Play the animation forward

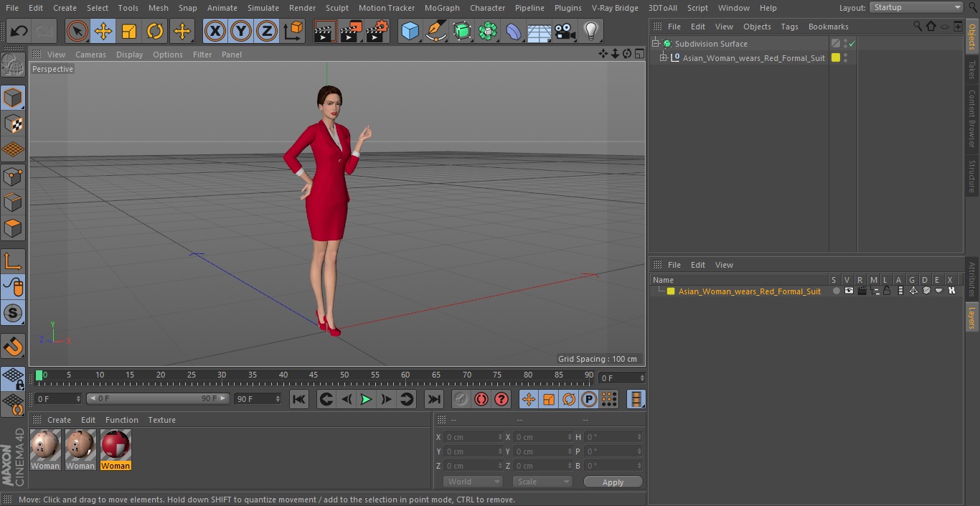(x=366, y=399)
